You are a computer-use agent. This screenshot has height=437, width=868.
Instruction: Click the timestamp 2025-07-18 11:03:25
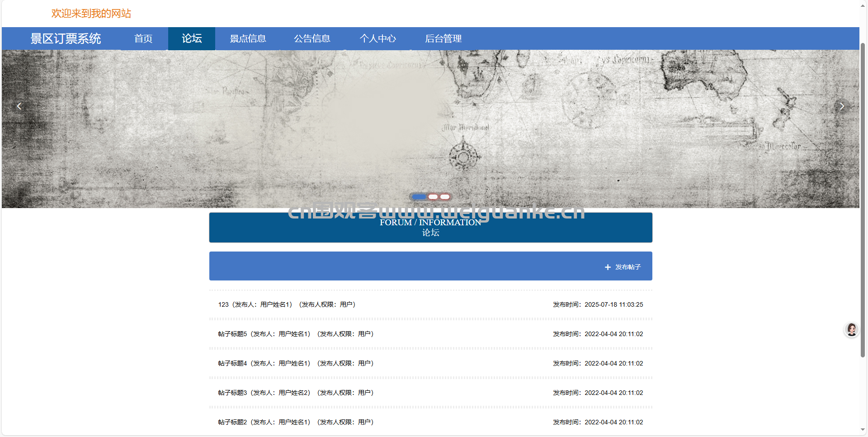[613, 304]
